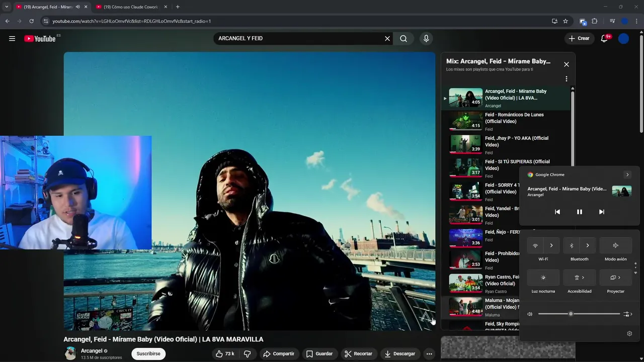
Task: Click the Recortar clip button
Action: (x=358, y=354)
